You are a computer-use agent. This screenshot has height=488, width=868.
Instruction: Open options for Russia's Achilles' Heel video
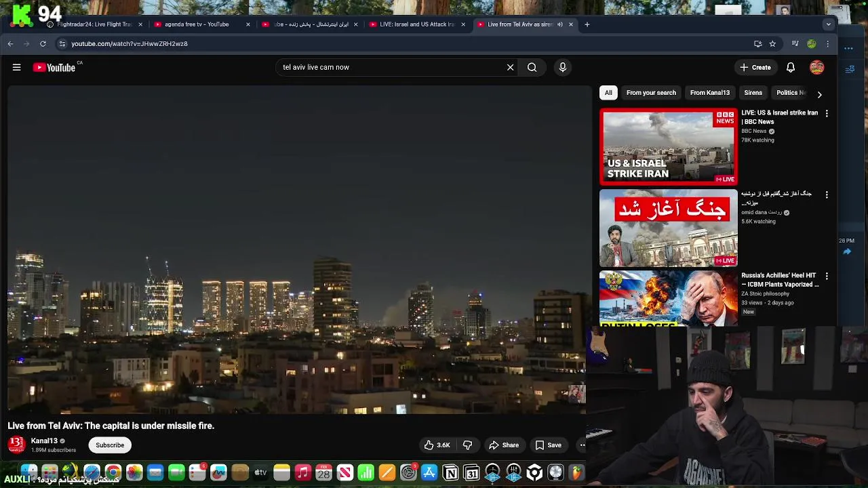826,276
